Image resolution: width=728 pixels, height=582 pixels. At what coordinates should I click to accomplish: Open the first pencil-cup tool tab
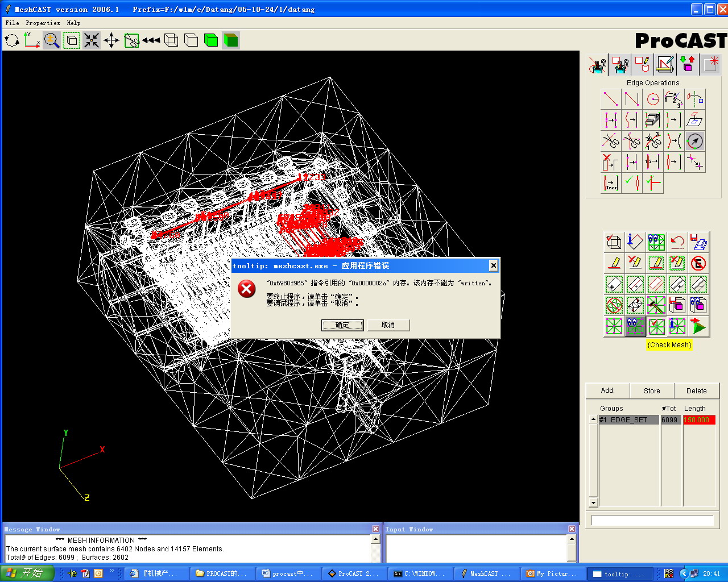pos(598,65)
